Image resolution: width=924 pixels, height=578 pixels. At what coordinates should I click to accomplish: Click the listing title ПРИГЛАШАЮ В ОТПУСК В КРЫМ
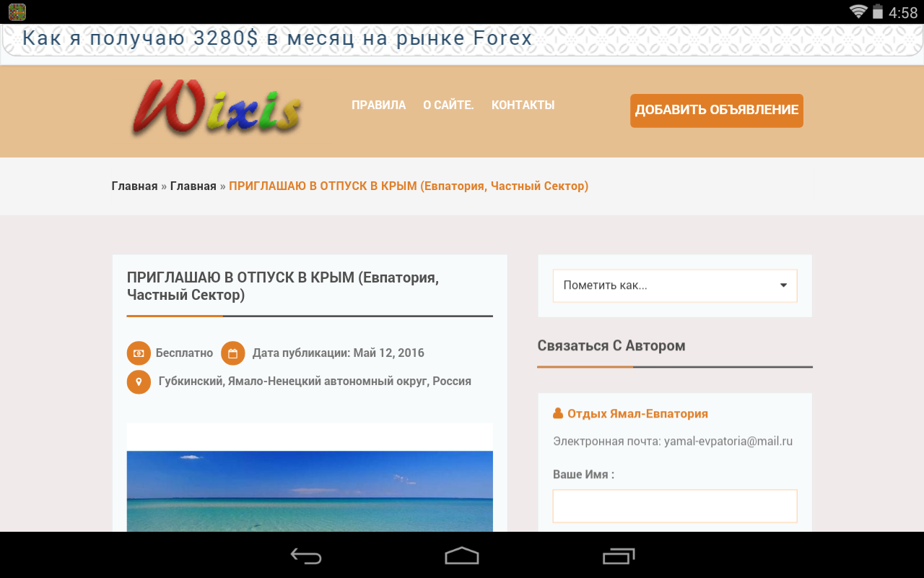283,286
